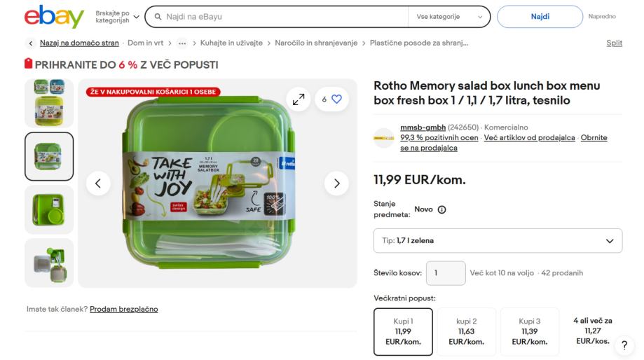Select the third green box thumbnail

(49, 209)
